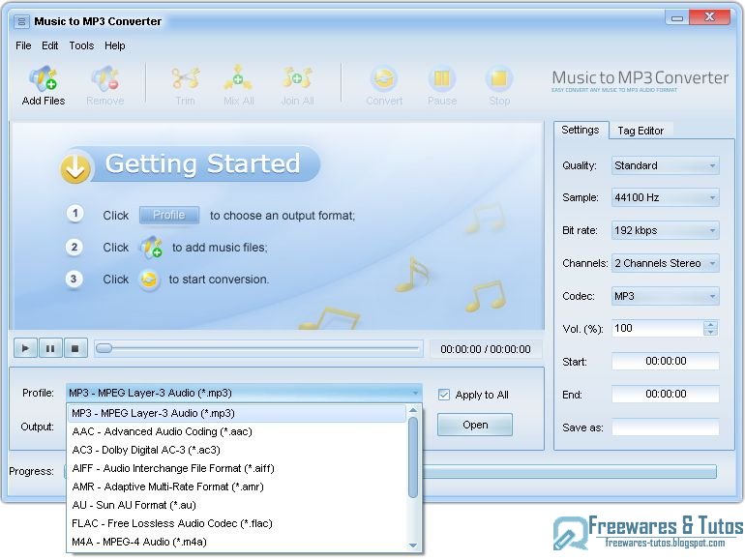Click the profile list scroll up arrow

413,410
